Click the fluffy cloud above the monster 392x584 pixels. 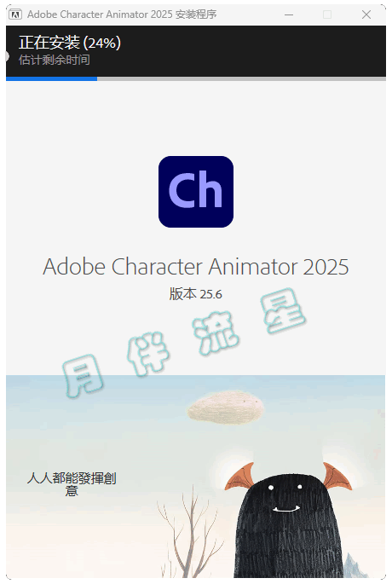tap(226, 407)
